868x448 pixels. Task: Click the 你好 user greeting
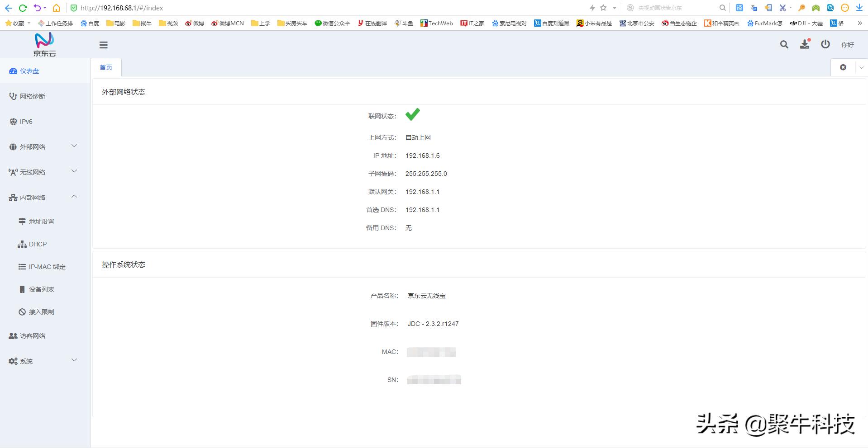pyautogui.click(x=848, y=45)
